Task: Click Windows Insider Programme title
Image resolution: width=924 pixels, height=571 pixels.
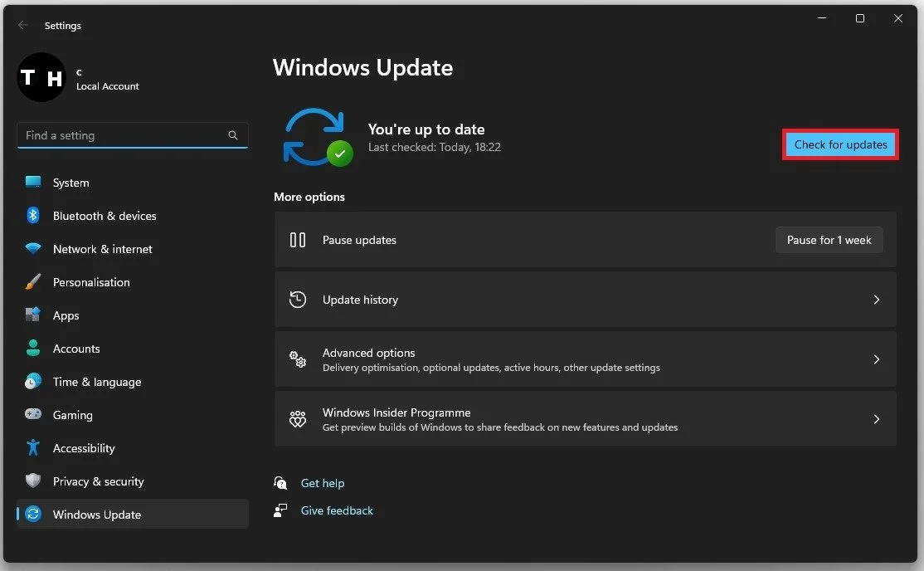Action: (396, 412)
